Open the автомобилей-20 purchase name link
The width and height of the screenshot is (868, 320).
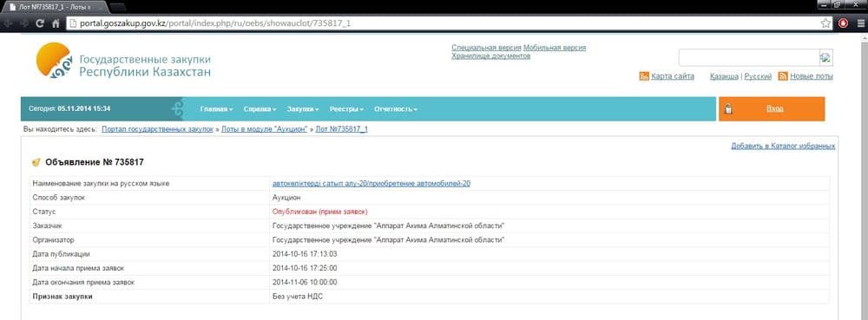tap(372, 184)
